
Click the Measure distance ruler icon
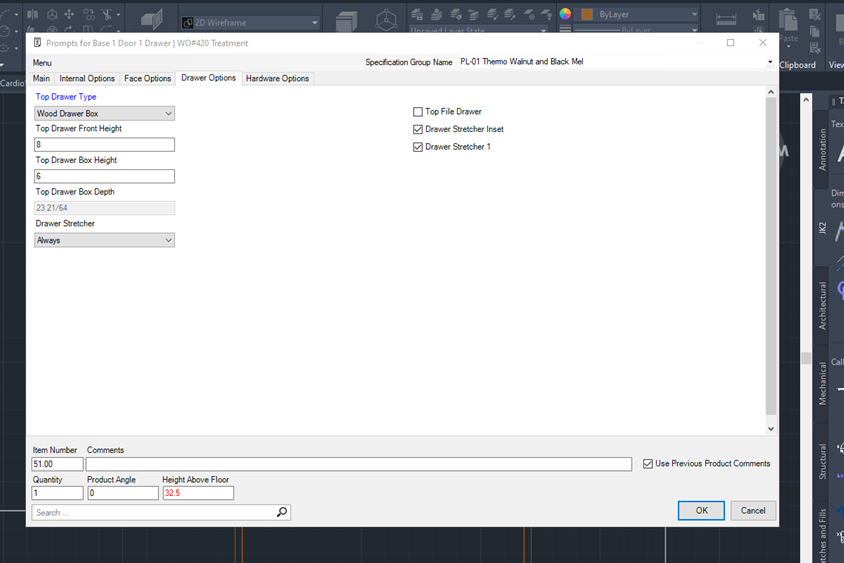726,19
